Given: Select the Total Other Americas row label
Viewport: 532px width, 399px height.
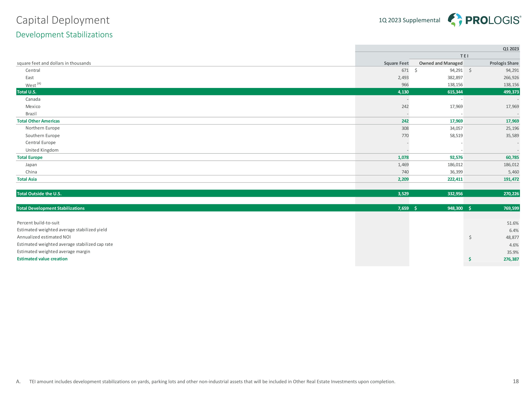Looking at the screenshot, I should (x=38, y=121).
